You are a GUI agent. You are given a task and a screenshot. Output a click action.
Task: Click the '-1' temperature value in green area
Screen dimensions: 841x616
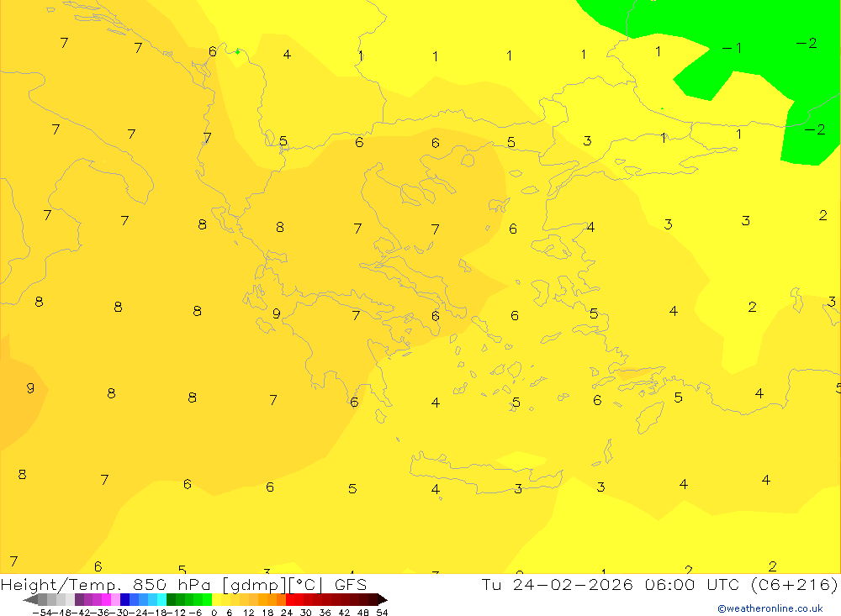[x=733, y=48]
